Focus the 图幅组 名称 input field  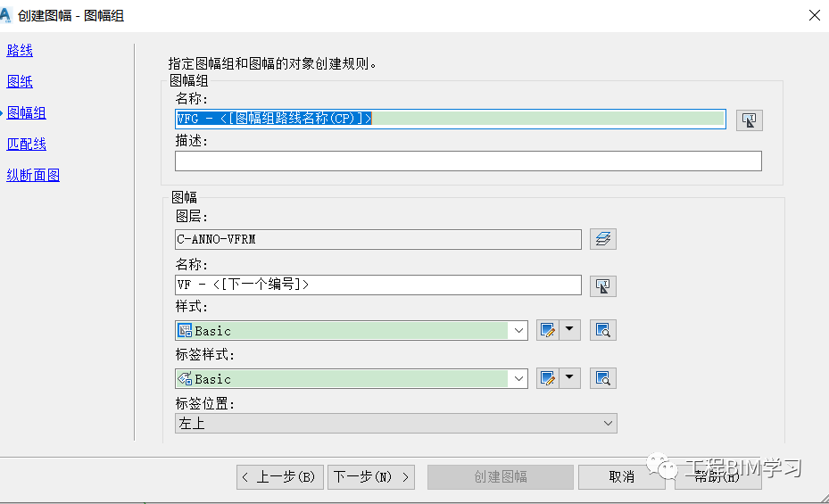(x=451, y=119)
